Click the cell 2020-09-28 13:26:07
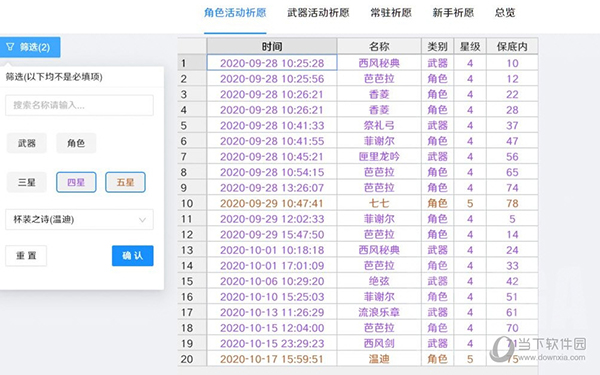 coord(272,188)
